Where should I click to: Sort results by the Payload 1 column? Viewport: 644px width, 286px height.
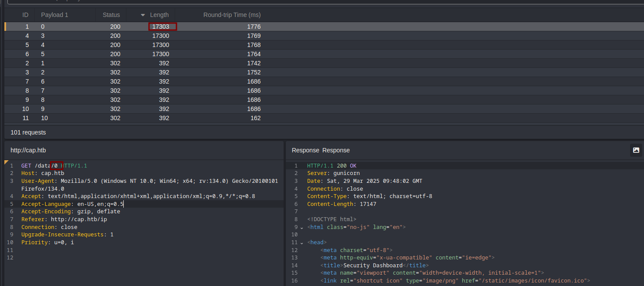coord(54,14)
